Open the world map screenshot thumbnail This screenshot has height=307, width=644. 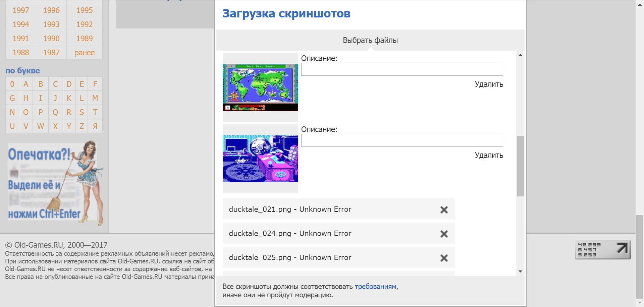(260, 87)
